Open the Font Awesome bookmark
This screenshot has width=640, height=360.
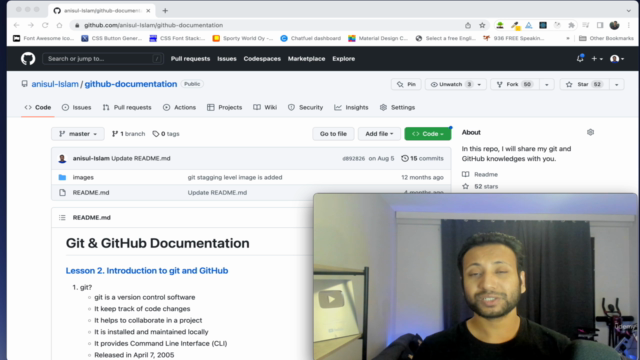click(x=43, y=38)
